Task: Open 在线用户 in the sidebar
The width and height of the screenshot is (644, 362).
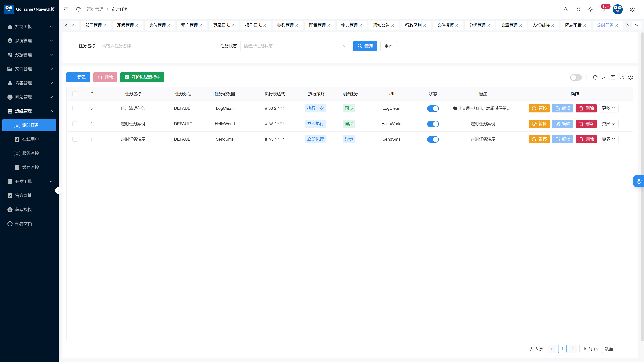Action: coord(30,139)
